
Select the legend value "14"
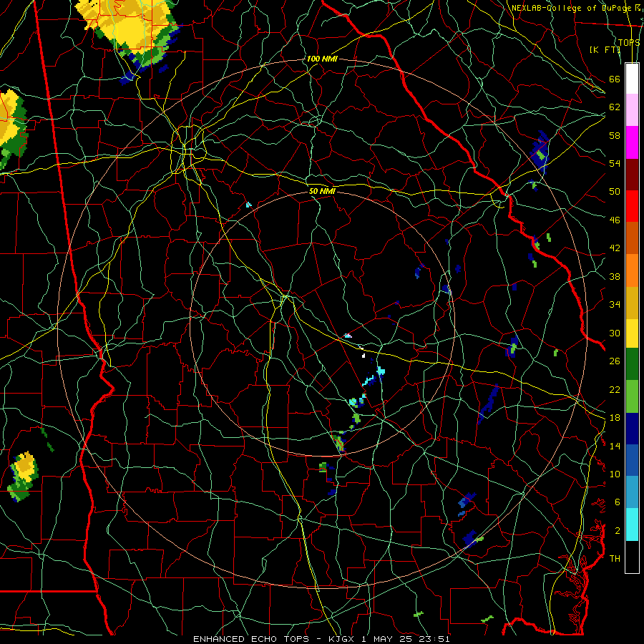click(615, 446)
